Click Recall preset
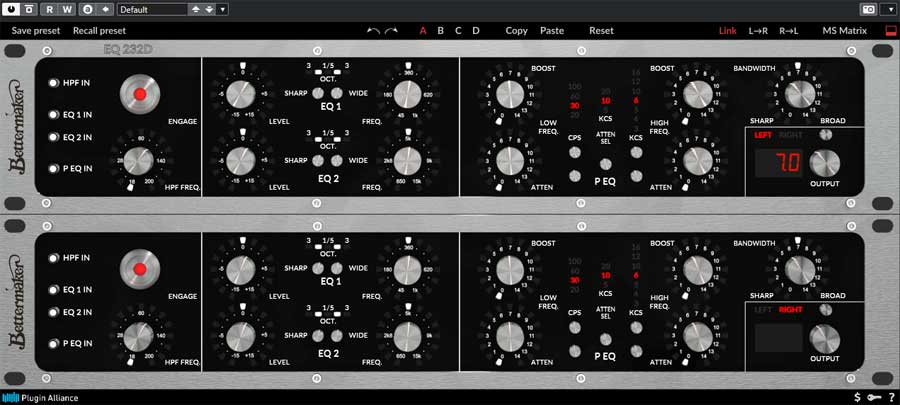 (99, 31)
